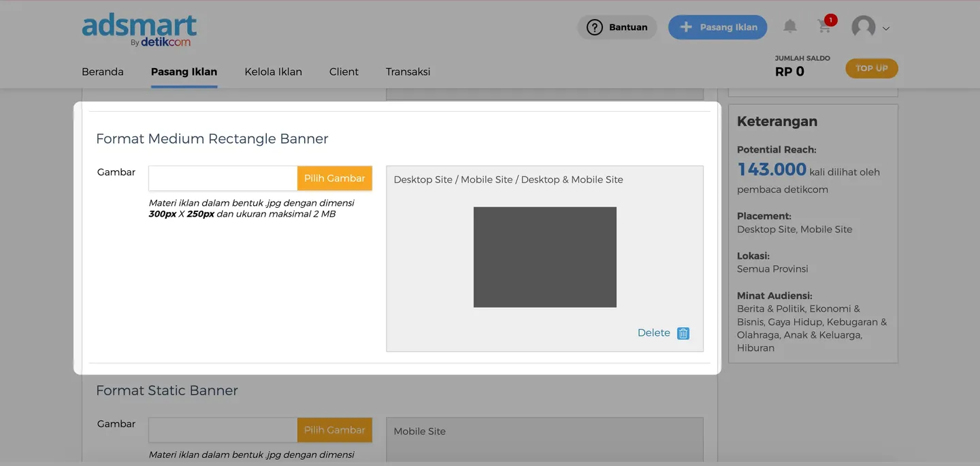The width and height of the screenshot is (980, 466).
Task: Click the gray banner preview placeholder
Action: click(544, 257)
